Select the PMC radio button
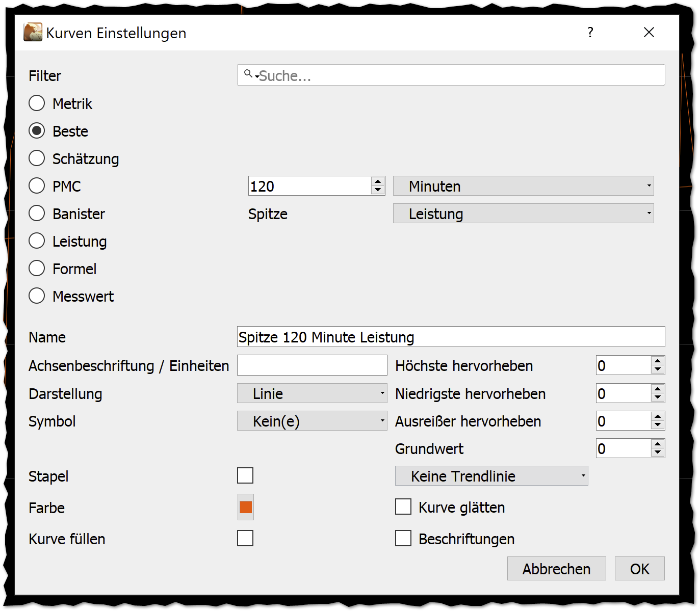 point(37,186)
